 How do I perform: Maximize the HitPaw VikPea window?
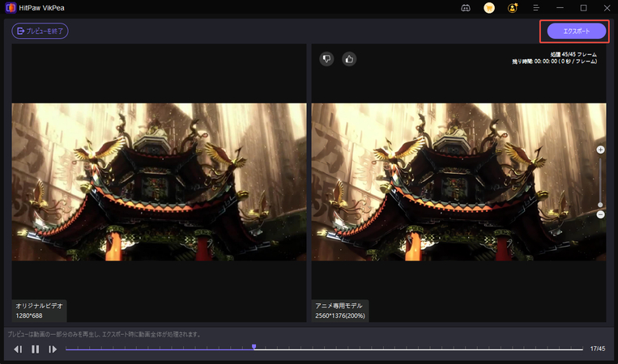click(x=583, y=8)
